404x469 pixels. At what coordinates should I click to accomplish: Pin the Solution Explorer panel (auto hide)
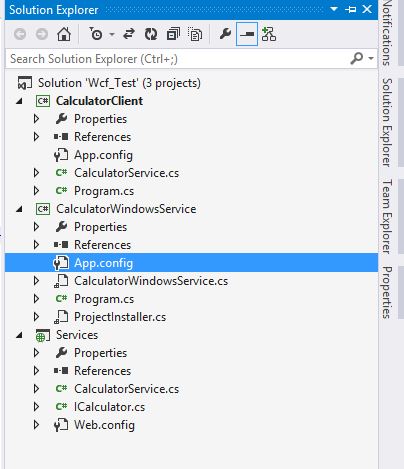[351, 9]
